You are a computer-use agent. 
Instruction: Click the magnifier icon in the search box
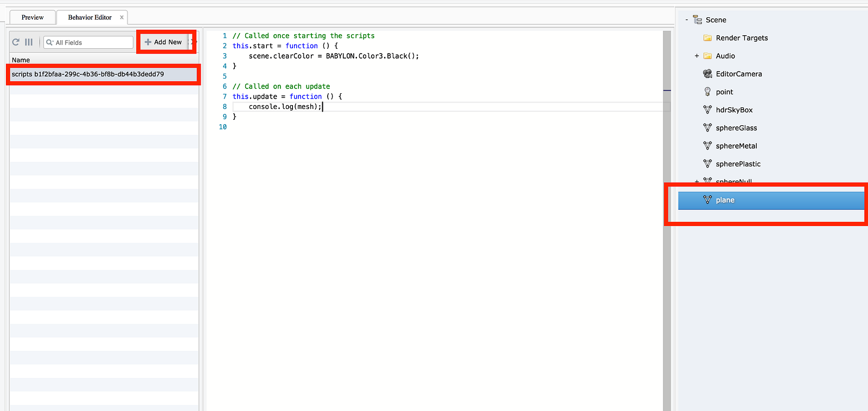pos(49,42)
